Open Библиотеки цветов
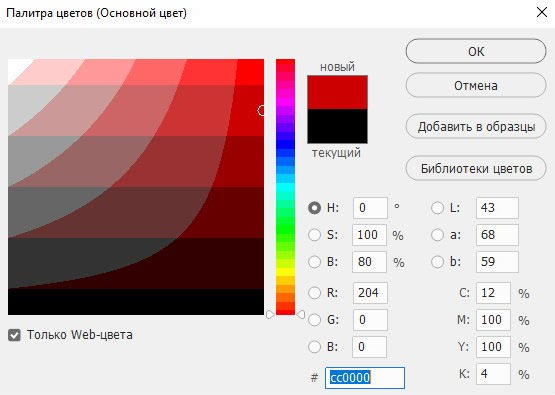The width and height of the screenshot is (555, 395). click(476, 168)
